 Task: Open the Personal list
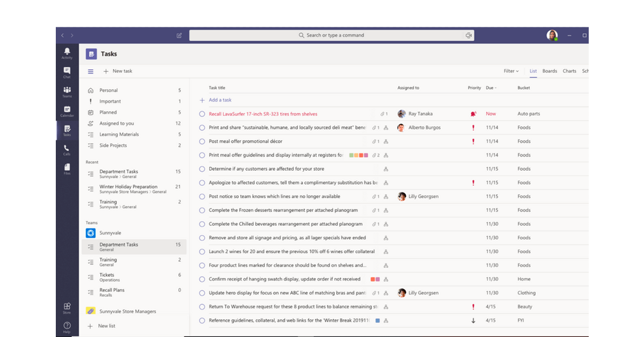[x=134, y=90]
